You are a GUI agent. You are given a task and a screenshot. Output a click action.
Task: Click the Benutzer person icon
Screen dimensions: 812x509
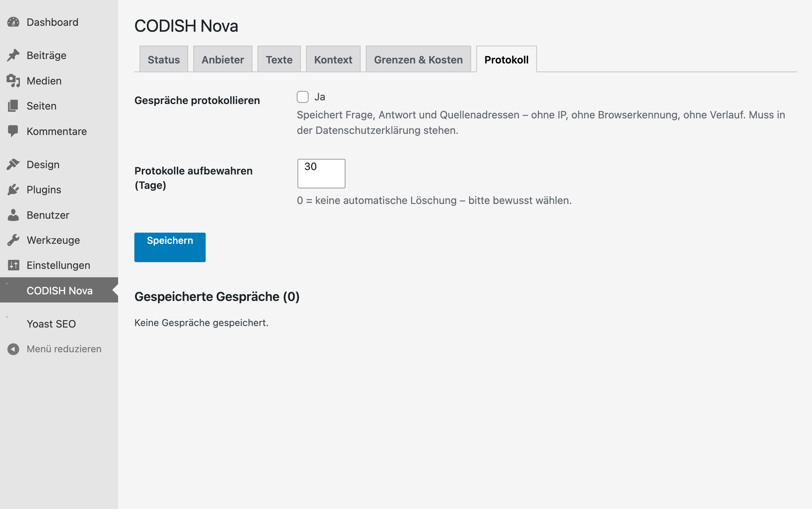pos(13,215)
